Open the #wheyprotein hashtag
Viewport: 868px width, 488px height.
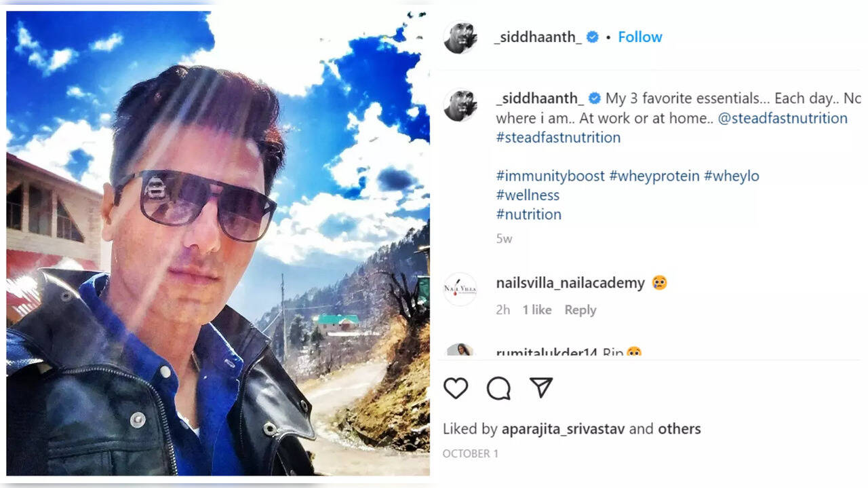pyautogui.click(x=654, y=176)
